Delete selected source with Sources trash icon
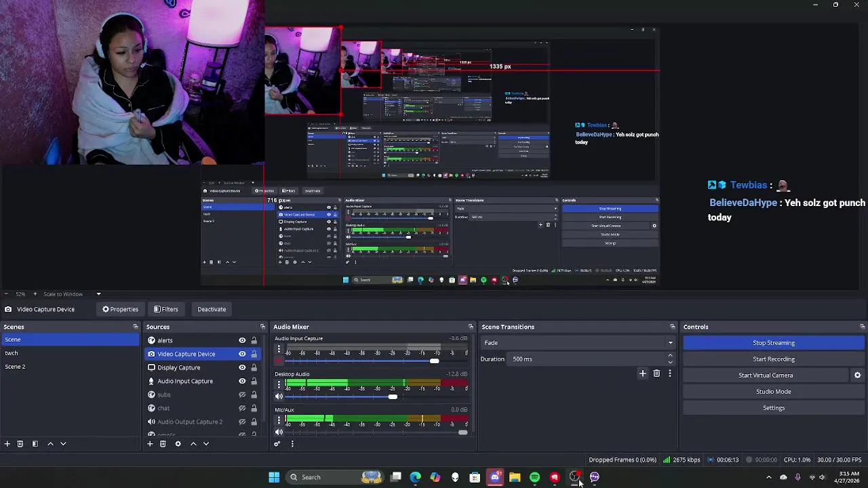Image resolution: width=868 pixels, height=488 pixels. point(163,444)
